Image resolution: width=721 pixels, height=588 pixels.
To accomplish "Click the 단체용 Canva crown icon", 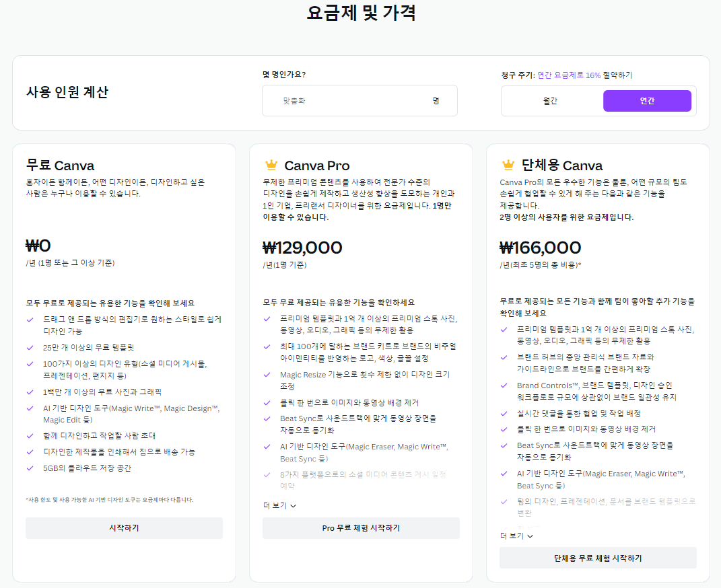I will tap(508, 165).
